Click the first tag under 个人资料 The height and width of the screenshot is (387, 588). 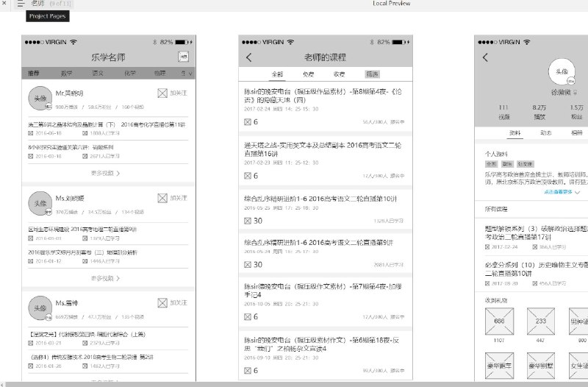pyautogui.click(x=491, y=164)
